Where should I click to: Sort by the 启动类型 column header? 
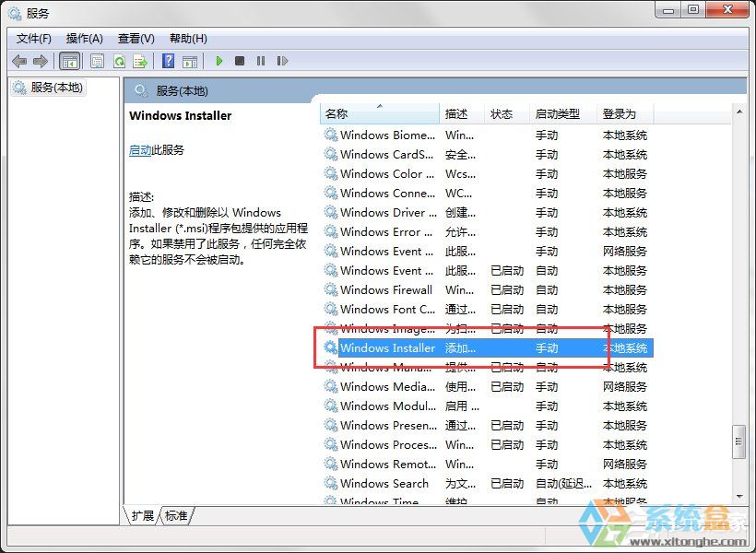(x=563, y=113)
